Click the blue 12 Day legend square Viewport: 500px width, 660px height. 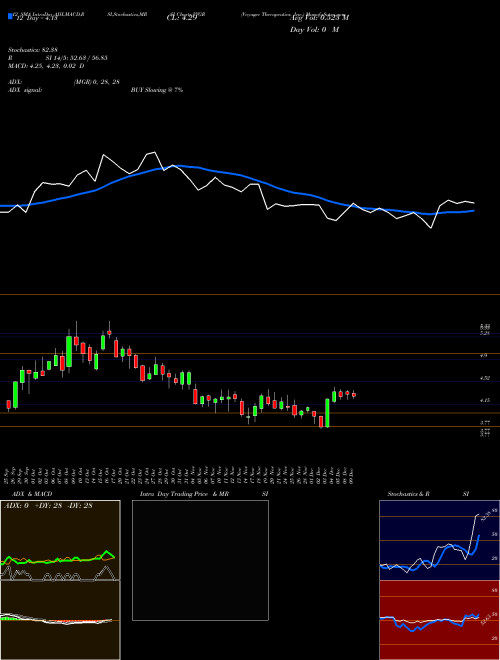click(x=10, y=16)
